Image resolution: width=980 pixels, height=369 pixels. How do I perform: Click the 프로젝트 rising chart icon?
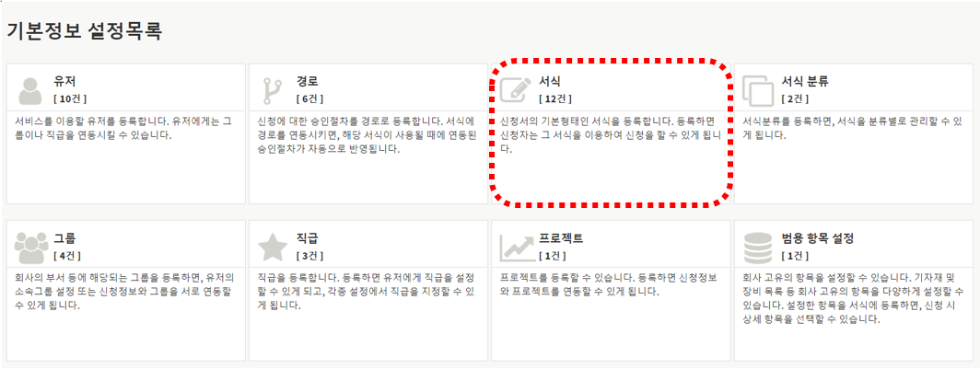(515, 248)
